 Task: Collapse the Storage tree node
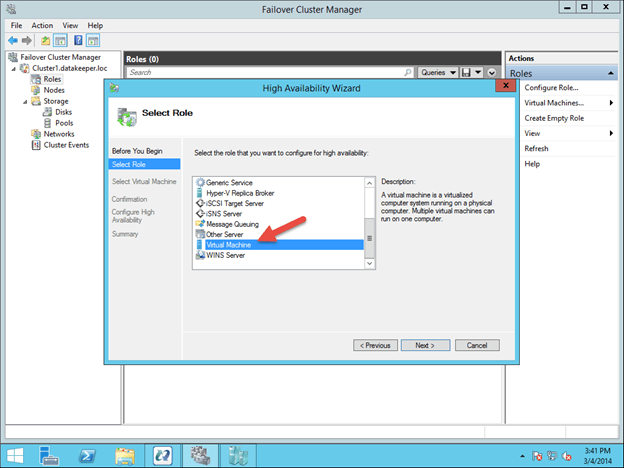coord(23,101)
